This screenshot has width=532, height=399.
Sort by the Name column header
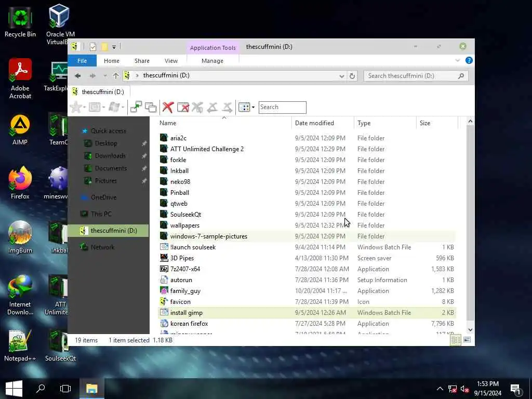224,123
